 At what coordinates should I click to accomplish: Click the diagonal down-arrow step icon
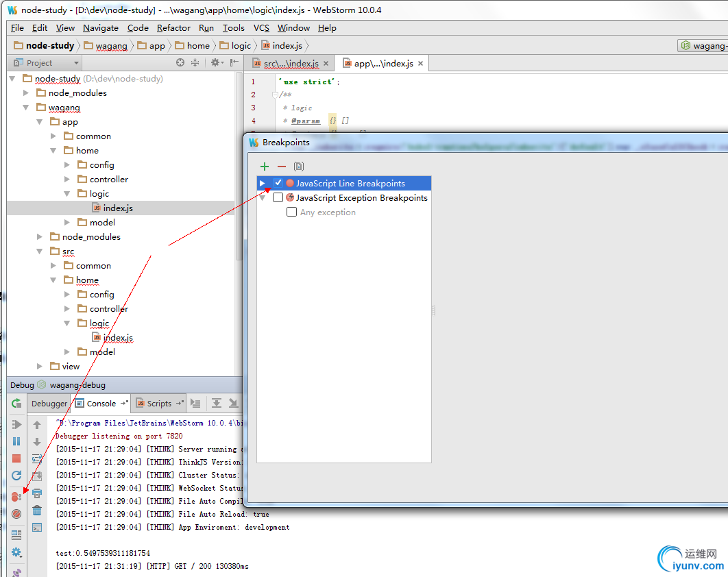233,403
